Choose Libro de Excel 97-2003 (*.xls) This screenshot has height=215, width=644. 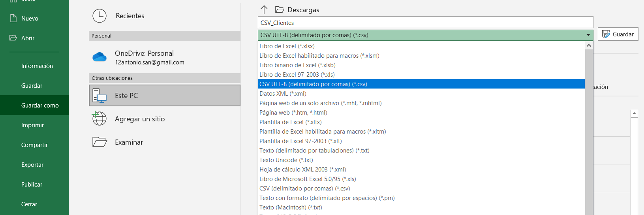(421, 75)
